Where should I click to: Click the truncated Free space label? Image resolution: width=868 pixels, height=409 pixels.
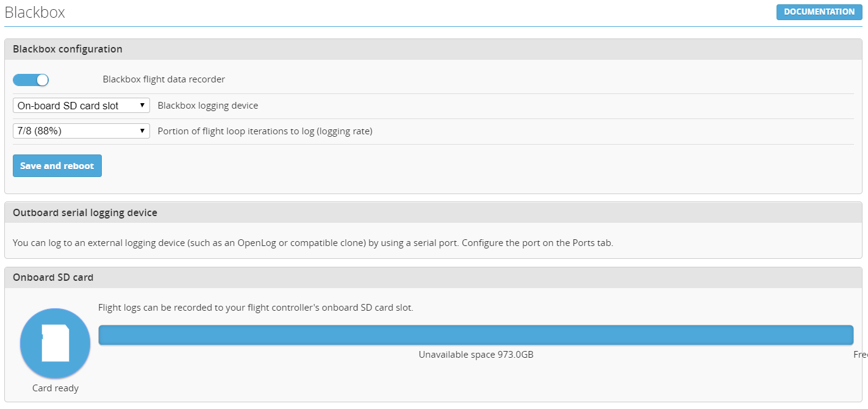point(860,355)
